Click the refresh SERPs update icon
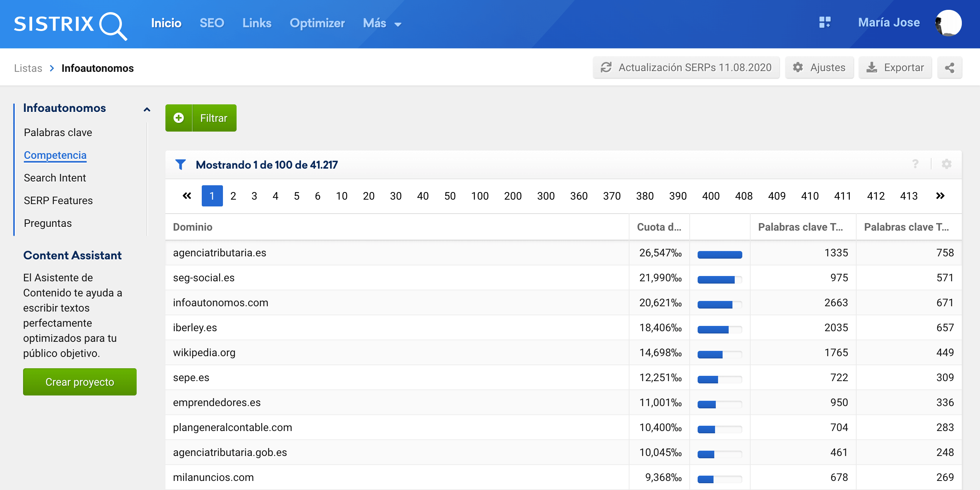Viewport: 980px width, 490px height. 606,68
